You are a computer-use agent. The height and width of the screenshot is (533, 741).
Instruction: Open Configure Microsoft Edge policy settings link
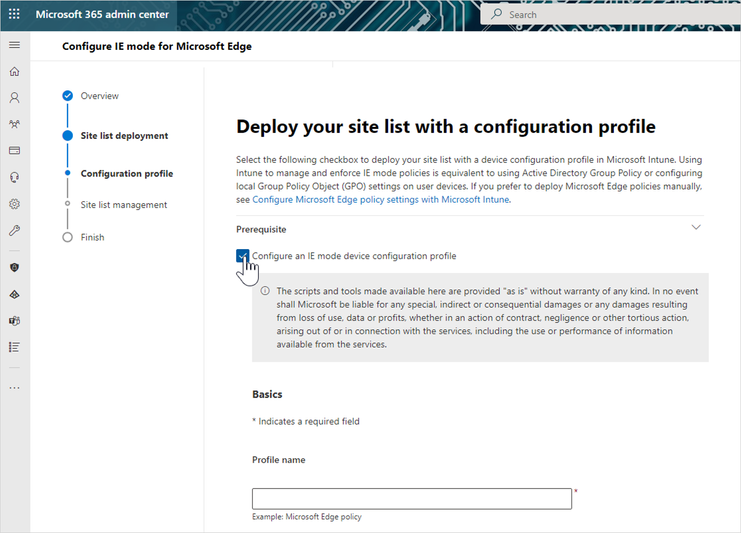(x=381, y=199)
